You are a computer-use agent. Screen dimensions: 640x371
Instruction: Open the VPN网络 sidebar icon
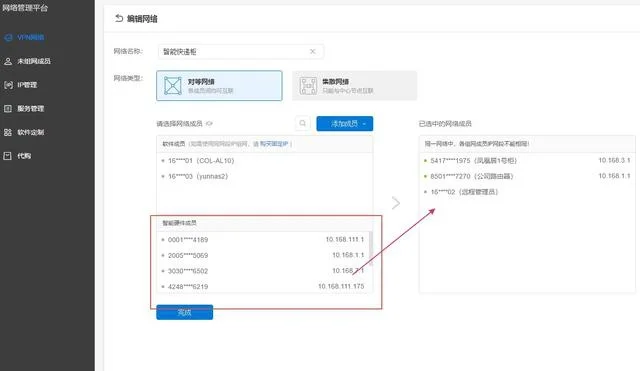point(8,38)
